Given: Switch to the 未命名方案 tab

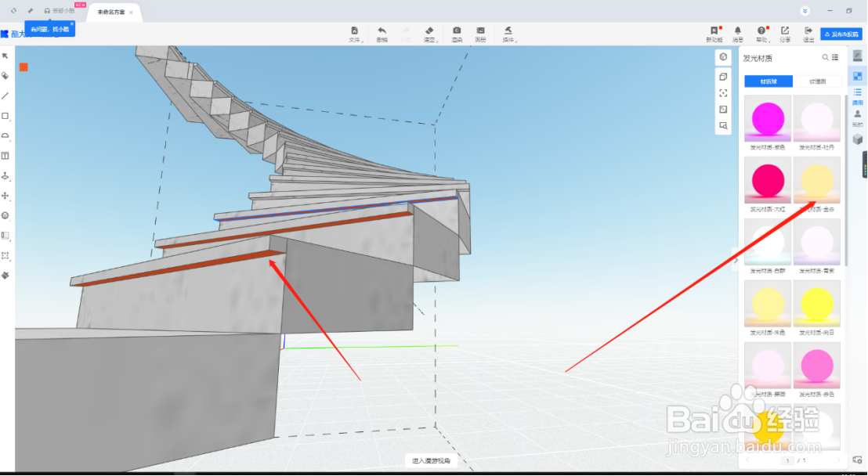Looking at the screenshot, I should pyautogui.click(x=110, y=12).
